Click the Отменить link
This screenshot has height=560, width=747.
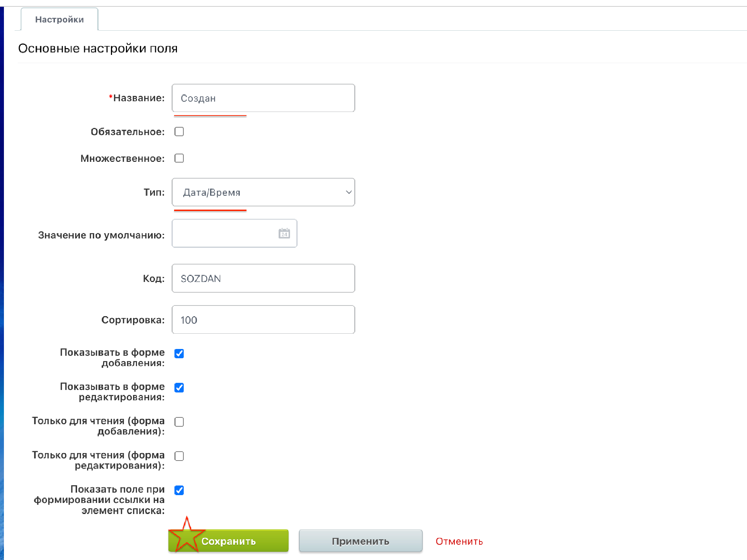click(x=459, y=541)
